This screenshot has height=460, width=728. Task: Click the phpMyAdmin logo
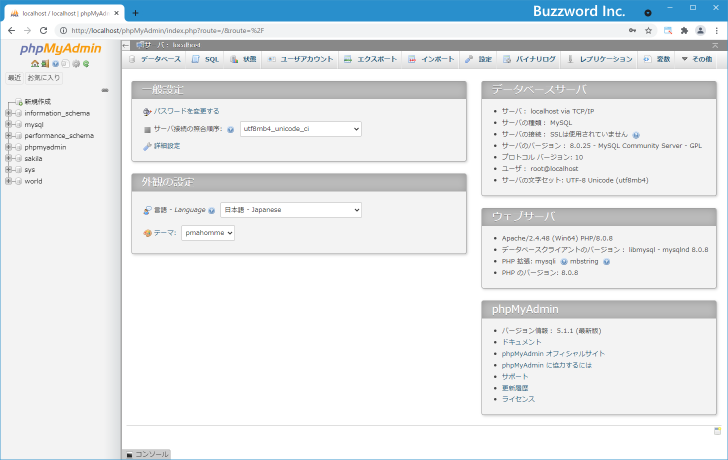point(60,49)
